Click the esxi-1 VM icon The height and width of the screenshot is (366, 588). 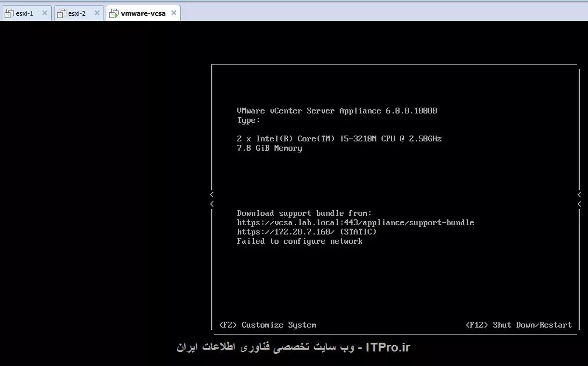click(x=9, y=13)
